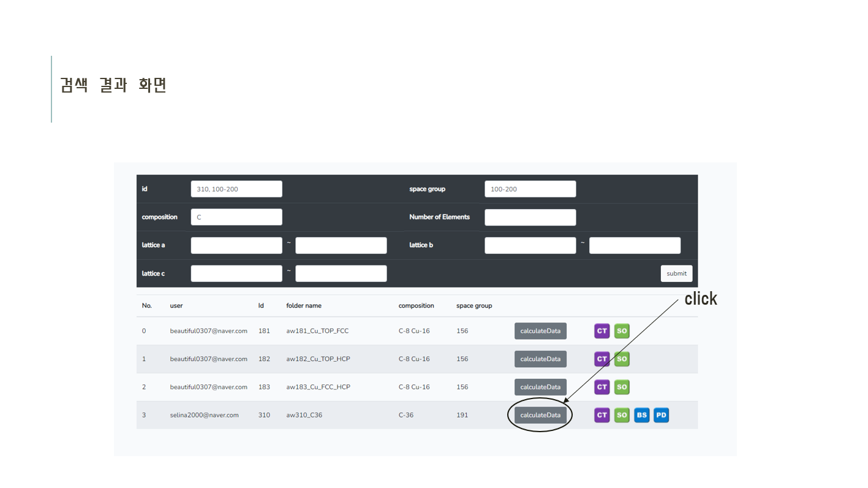Viewport: 868px width, 488px height.
Task: Select folder name aw182_Cu_TOP_HCP
Action: (x=318, y=359)
